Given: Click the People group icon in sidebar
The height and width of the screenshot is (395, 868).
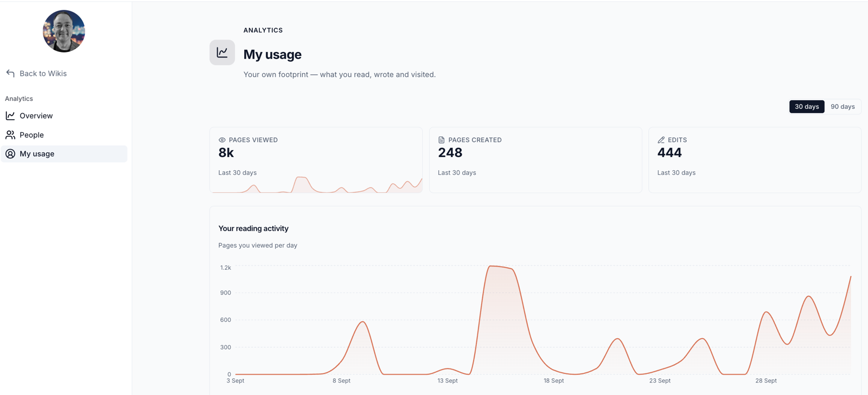Looking at the screenshot, I should click(10, 135).
